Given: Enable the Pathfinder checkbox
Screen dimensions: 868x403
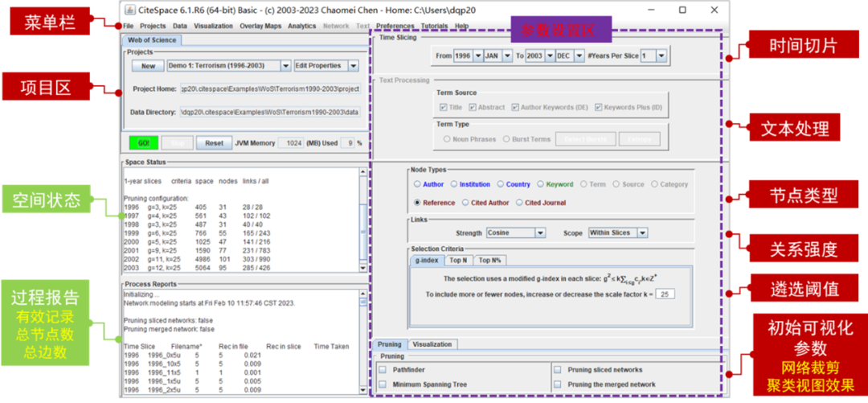Looking at the screenshot, I should coord(382,370).
